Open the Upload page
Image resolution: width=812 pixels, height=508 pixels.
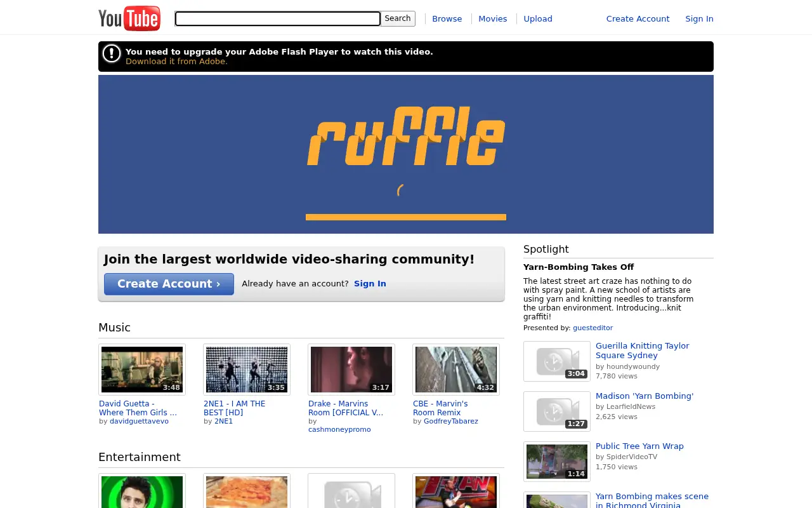[x=538, y=18]
